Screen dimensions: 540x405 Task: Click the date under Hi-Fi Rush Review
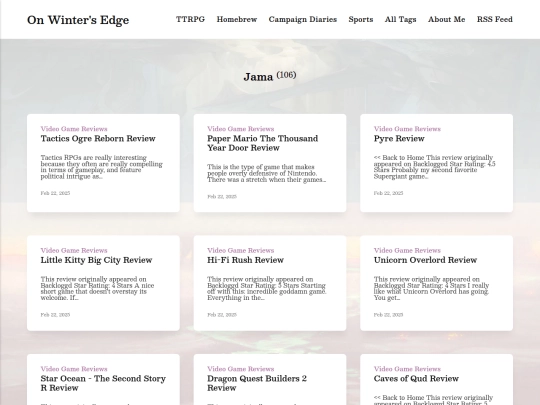[x=222, y=315]
